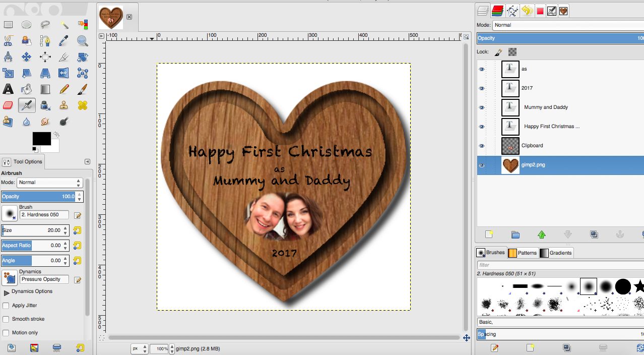
Task: Activate the Rectangle Select tool
Action: tap(8, 25)
